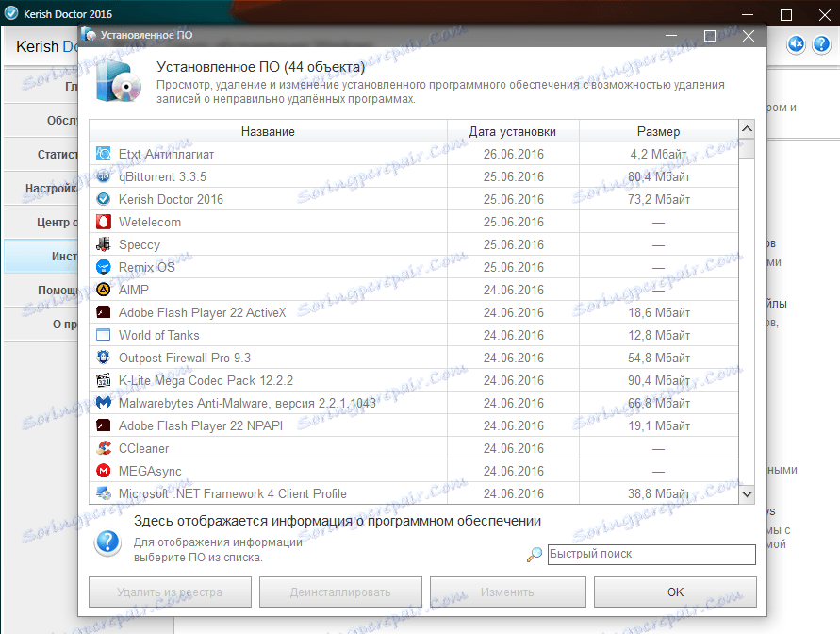This screenshot has width=840, height=634.
Task: Click the CCleaner icon
Action: point(104,448)
